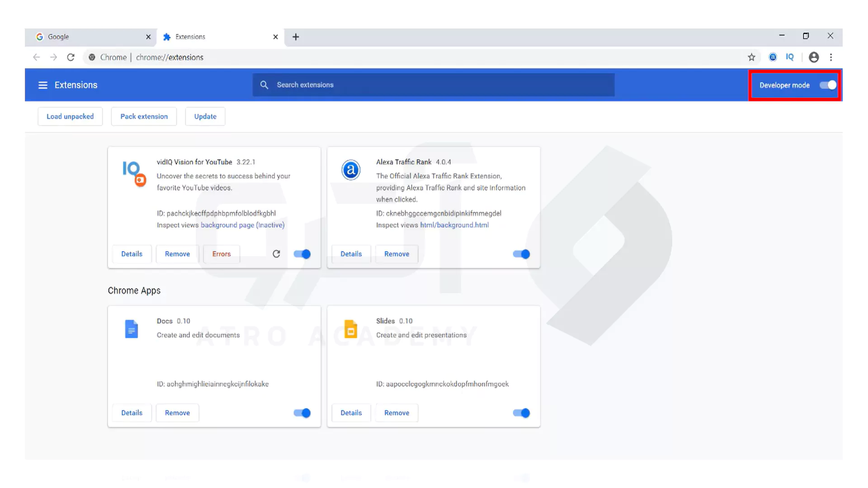Image resolution: width=868 pixels, height=488 pixels.
Task: Remove the vidIQ Vision extension
Action: click(177, 254)
